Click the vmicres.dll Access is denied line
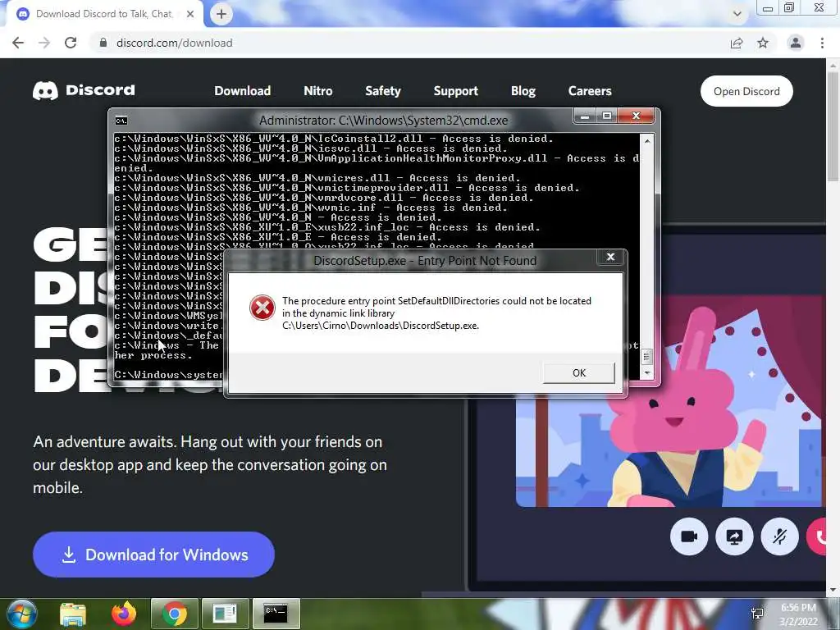Viewport: 840px width, 630px height. (317, 178)
